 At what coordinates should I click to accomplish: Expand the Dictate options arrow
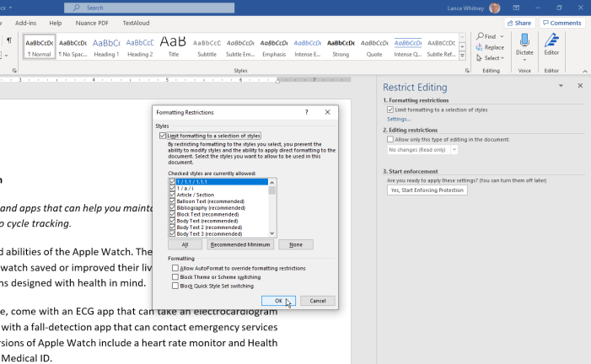pyautogui.click(x=524, y=60)
